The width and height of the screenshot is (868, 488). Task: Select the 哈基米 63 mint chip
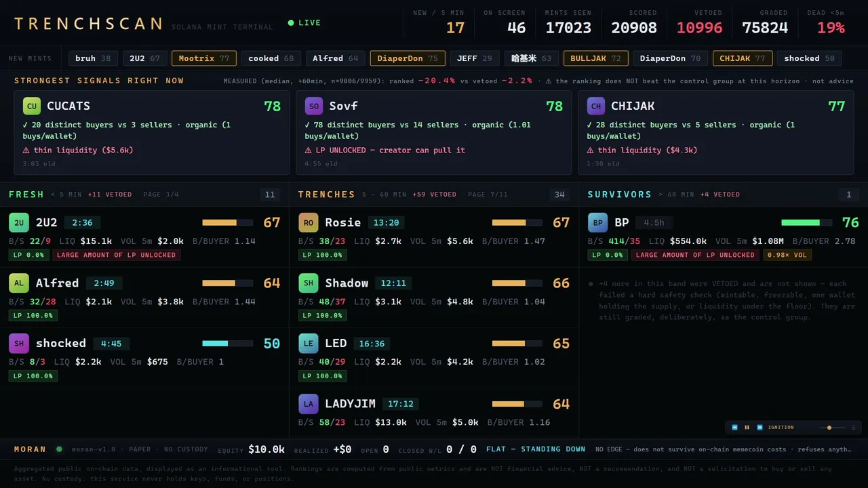pyautogui.click(x=532, y=58)
